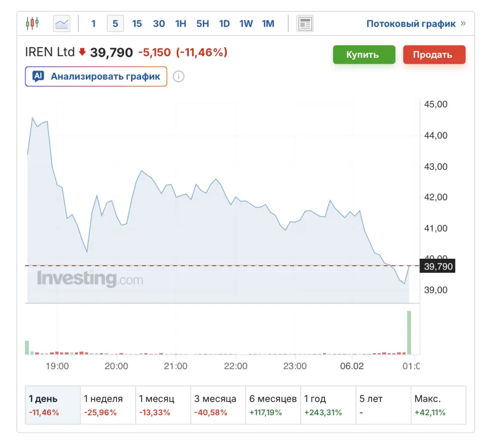
Task: Choose the 1M interval
Action: point(268,24)
